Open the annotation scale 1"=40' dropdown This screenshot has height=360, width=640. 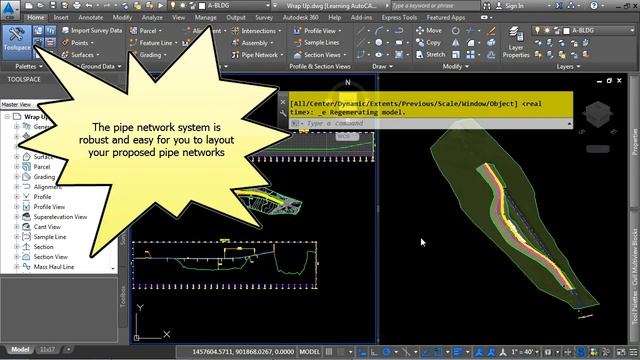tap(524, 351)
